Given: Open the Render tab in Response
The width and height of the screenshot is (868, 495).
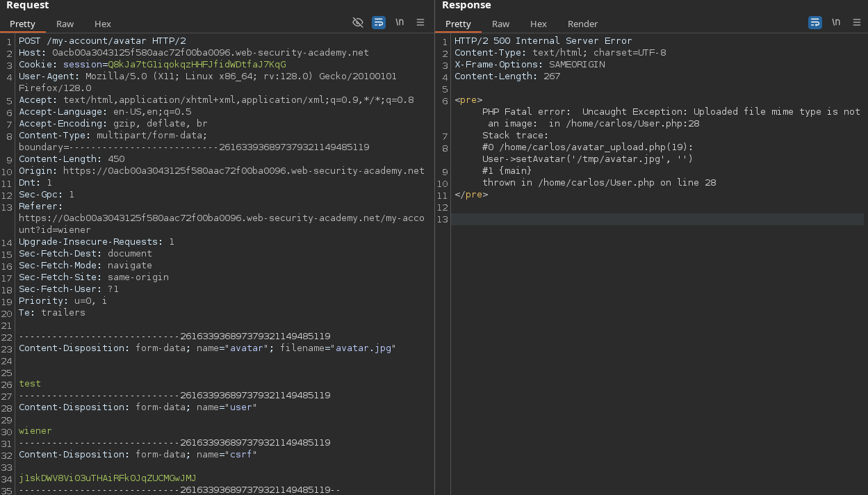Looking at the screenshot, I should tap(582, 24).
